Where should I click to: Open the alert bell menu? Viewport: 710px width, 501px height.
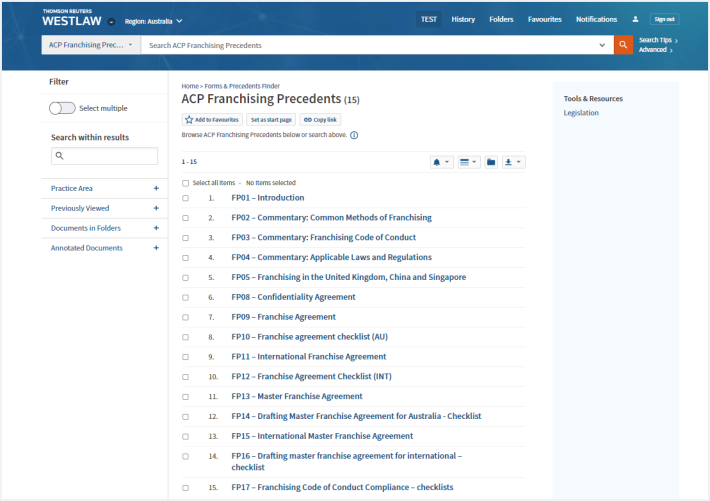click(x=441, y=162)
